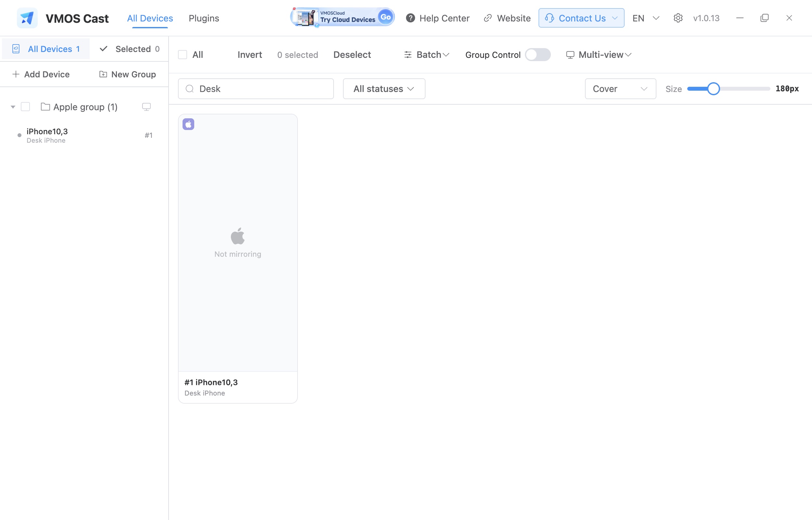The image size is (812, 520).
Task: Click the Website link icon
Action: [488, 18]
